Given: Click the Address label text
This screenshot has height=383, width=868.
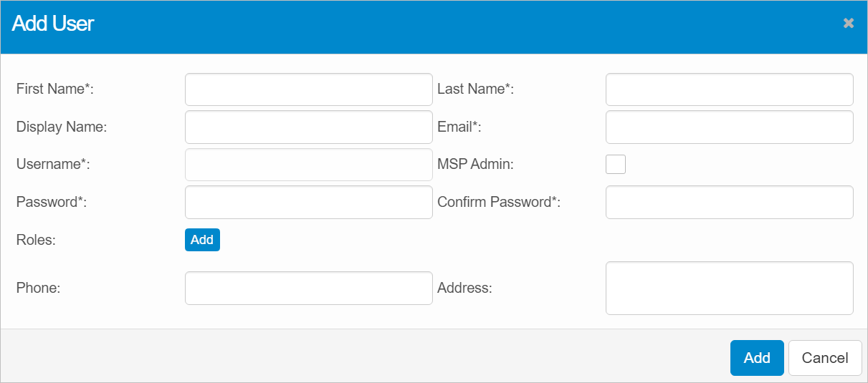Looking at the screenshot, I should pos(464,288).
